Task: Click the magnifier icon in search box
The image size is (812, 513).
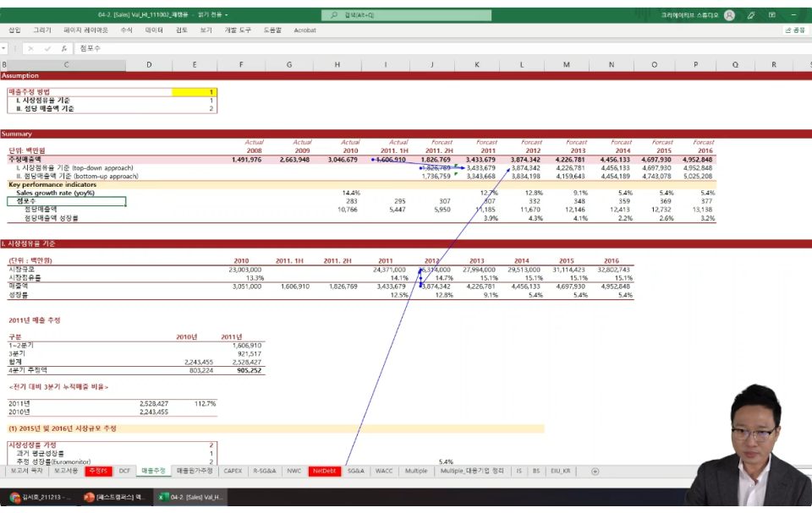Action: [334, 15]
